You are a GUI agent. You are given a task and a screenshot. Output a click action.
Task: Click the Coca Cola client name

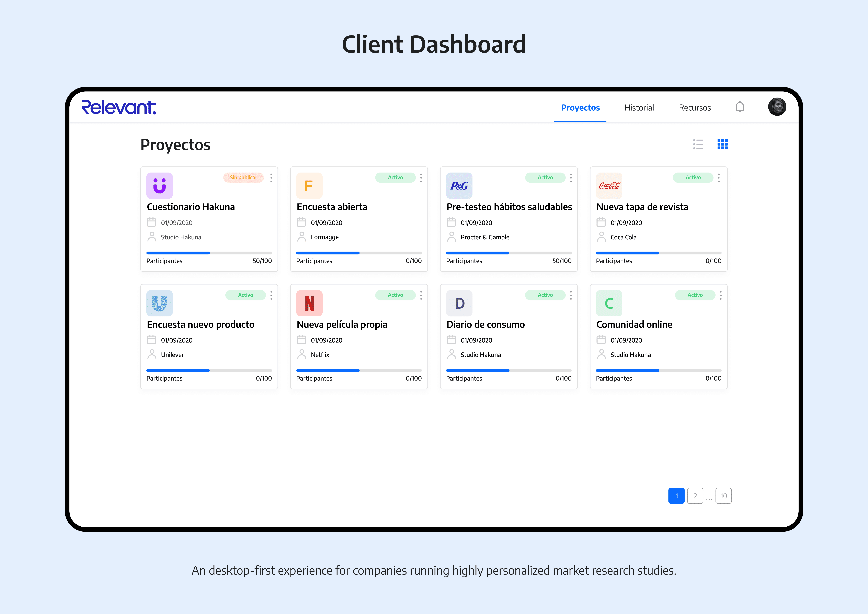(x=623, y=237)
